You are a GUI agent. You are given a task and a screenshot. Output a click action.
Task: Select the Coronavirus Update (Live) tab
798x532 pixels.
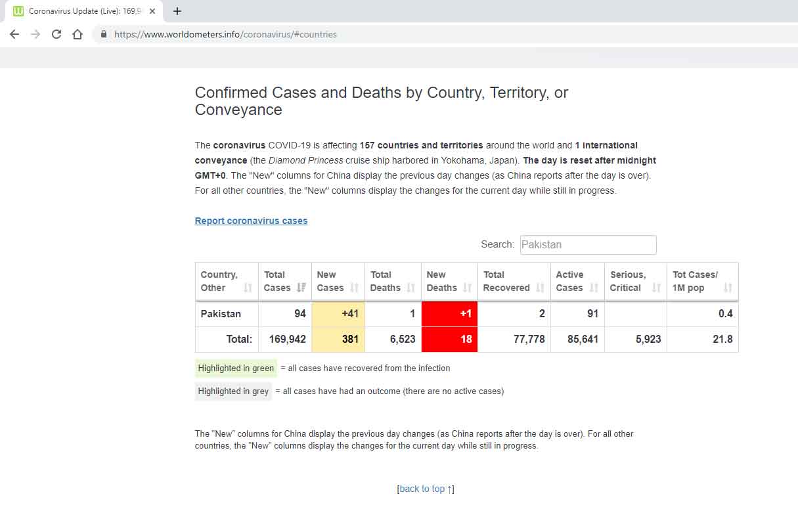pos(84,11)
